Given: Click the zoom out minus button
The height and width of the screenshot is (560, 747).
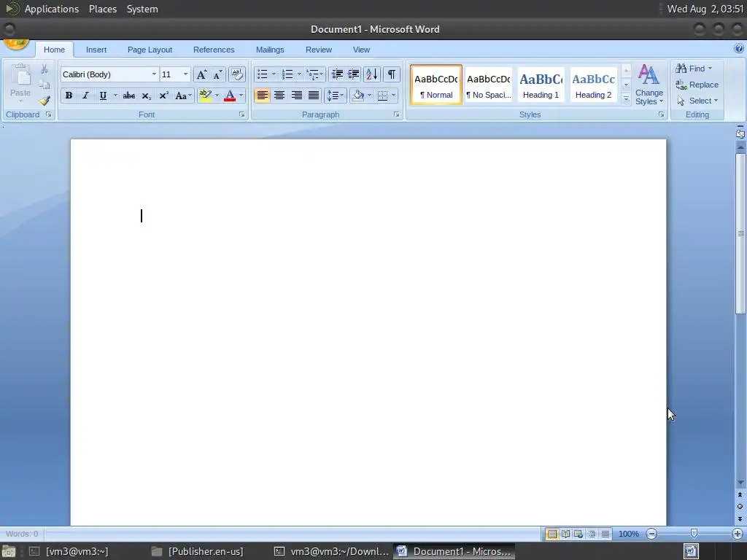Looking at the screenshot, I should [651, 534].
